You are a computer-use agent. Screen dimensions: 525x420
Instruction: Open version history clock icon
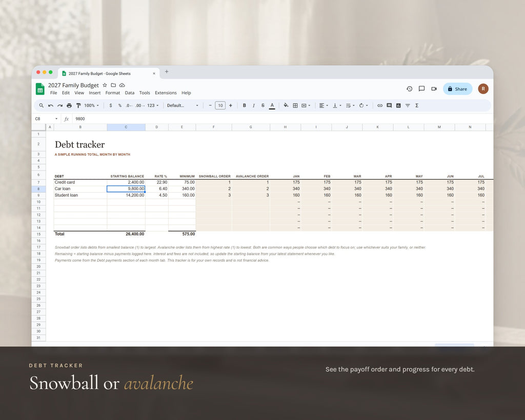(409, 89)
